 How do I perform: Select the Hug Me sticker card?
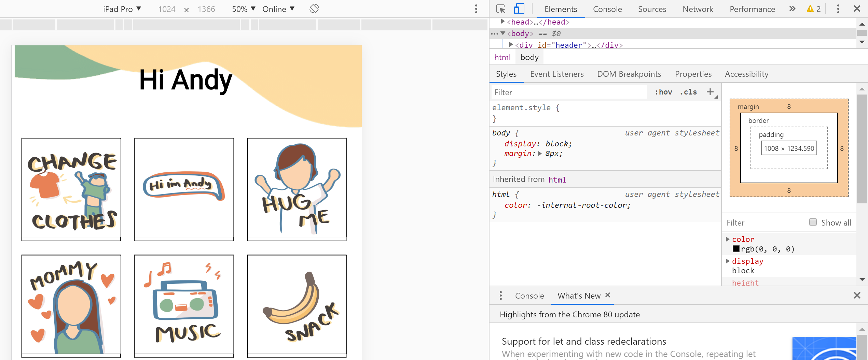[297, 189]
